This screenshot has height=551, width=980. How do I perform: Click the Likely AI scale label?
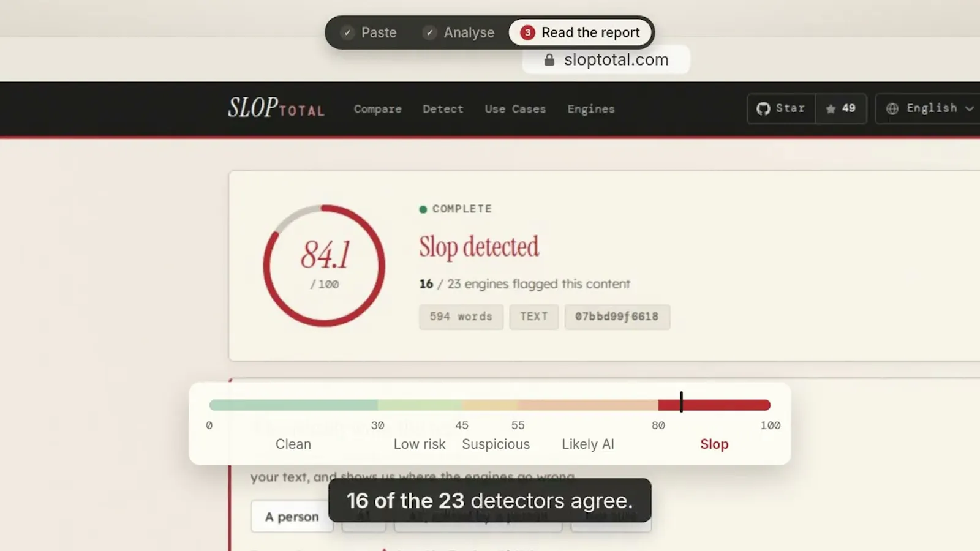click(588, 444)
